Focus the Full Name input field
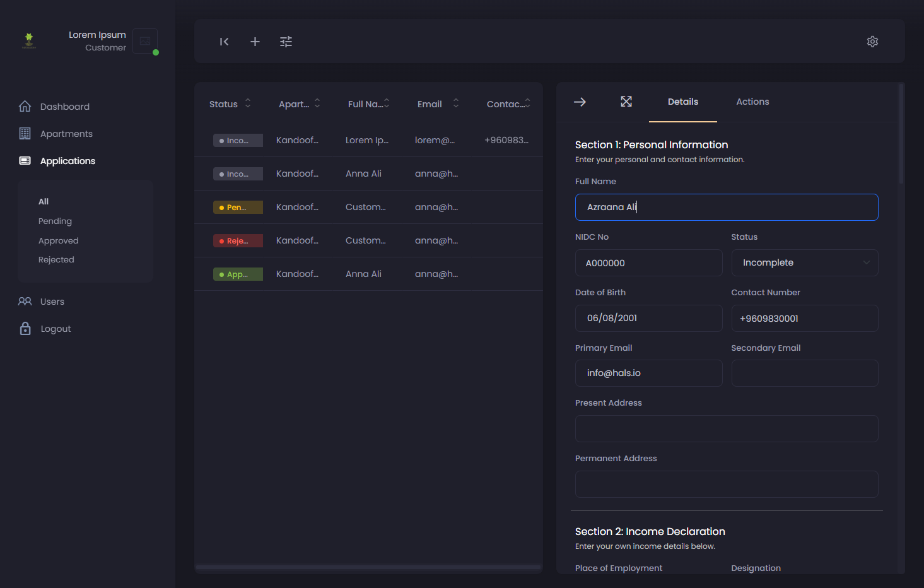924x588 pixels. coord(727,207)
